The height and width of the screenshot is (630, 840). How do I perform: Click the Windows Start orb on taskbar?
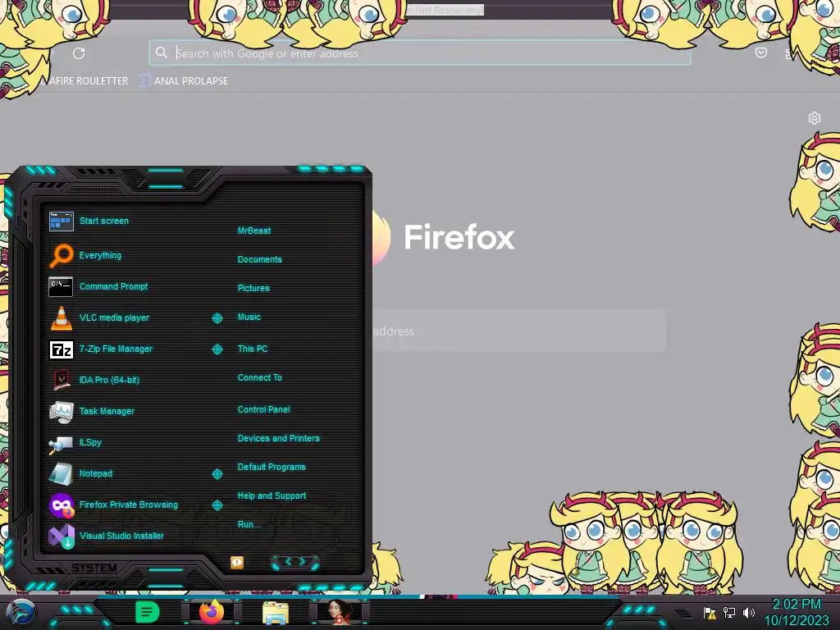click(20, 612)
